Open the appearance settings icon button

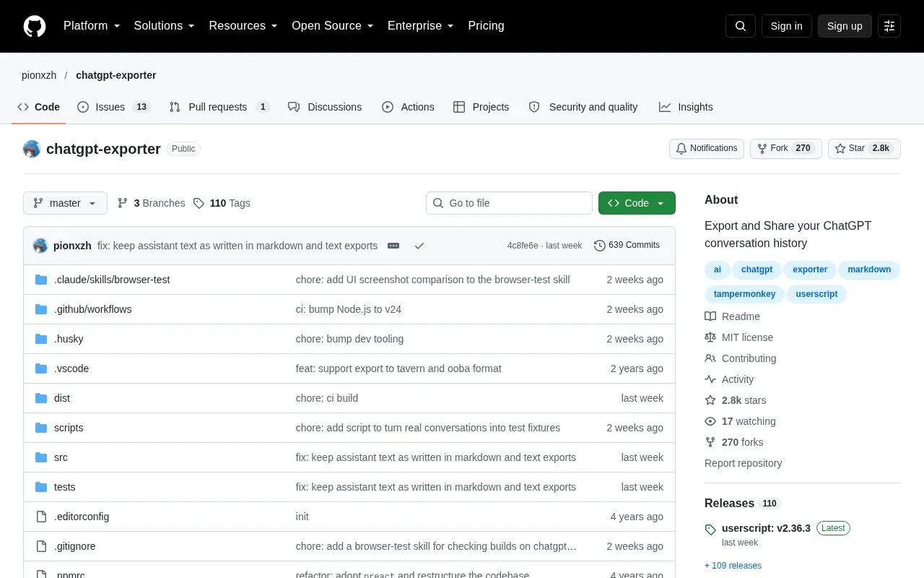(x=889, y=26)
